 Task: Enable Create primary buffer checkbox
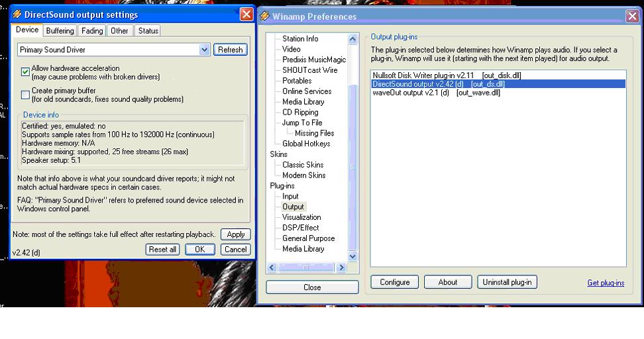pos(25,95)
